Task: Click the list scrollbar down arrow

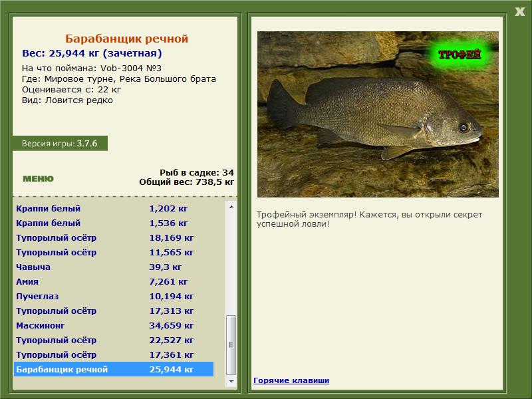Action: click(x=231, y=381)
